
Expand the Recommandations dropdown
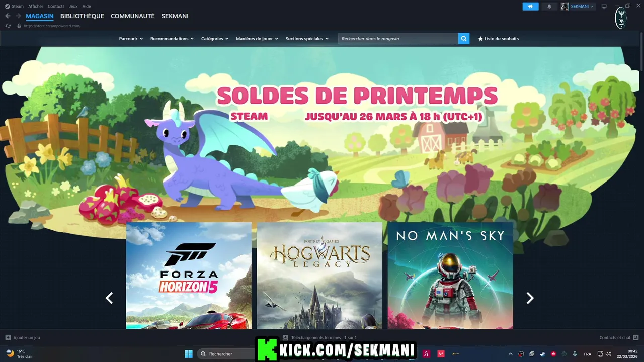point(172,39)
